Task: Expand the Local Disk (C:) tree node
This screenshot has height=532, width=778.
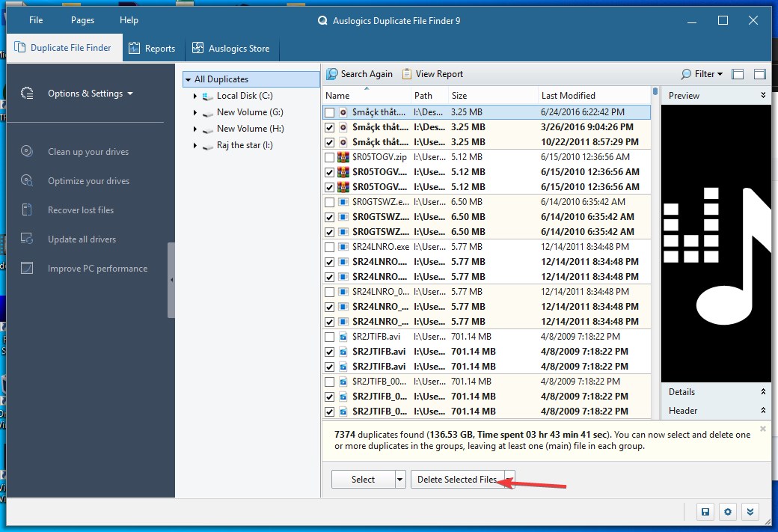Action: coord(195,96)
